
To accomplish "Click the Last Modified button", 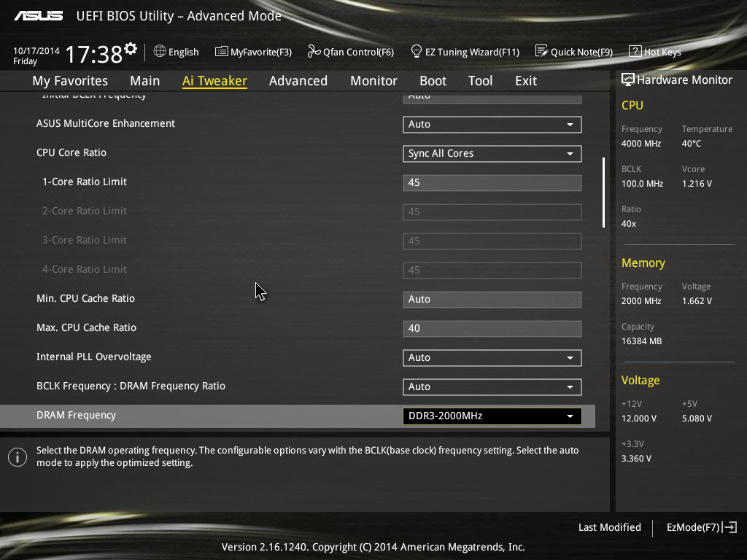I will [609, 527].
